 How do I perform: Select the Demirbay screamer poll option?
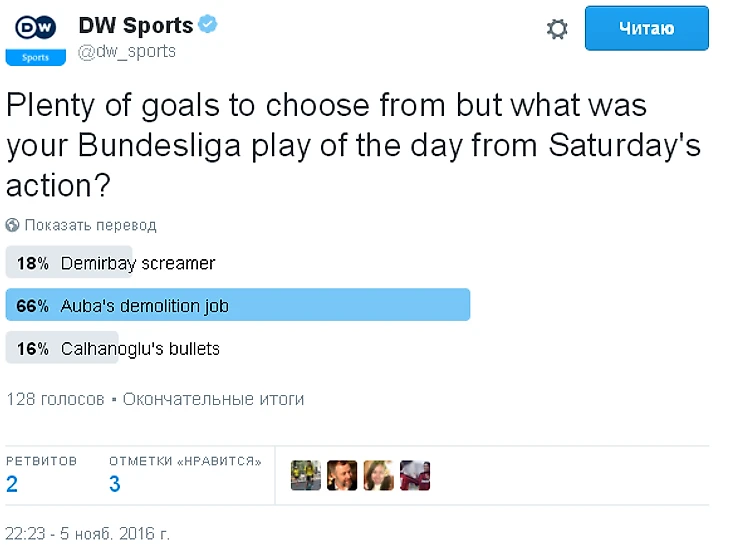pyautogui.click(x=137, y=263)
